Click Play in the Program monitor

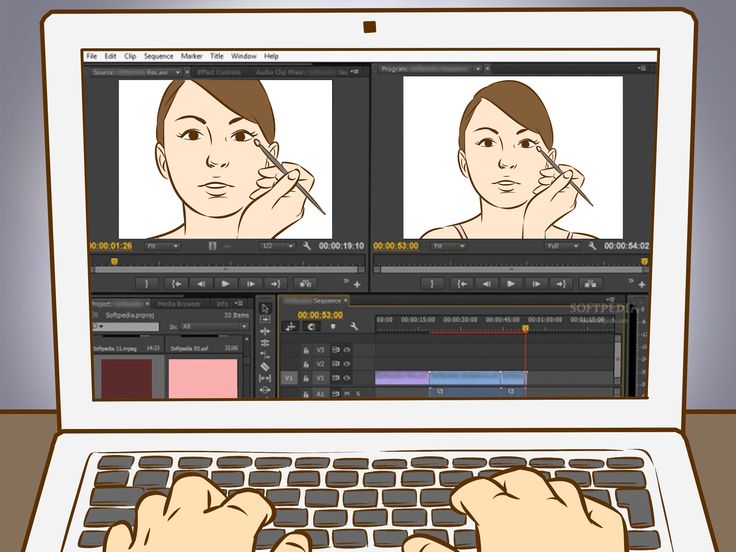pos(511,284)
